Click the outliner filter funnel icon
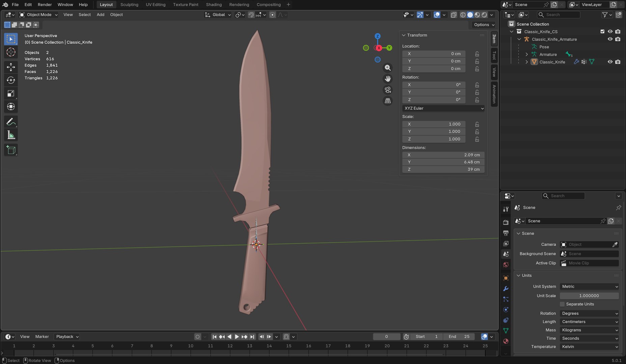Screen dimensions: 626x364 (x=605, y=15)
